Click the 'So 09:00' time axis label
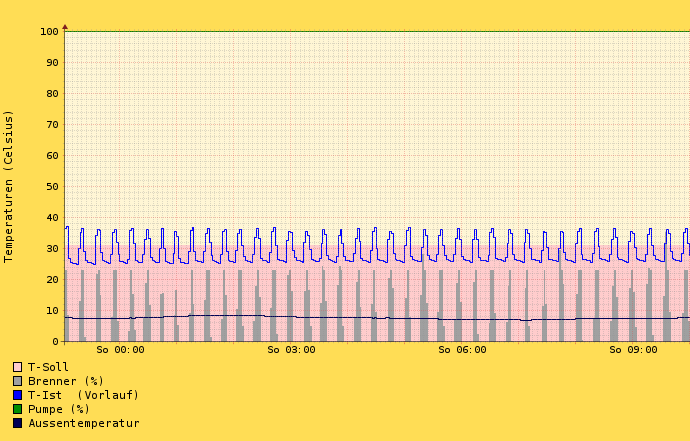The image size is (690, 441). (x=633, y=350)
